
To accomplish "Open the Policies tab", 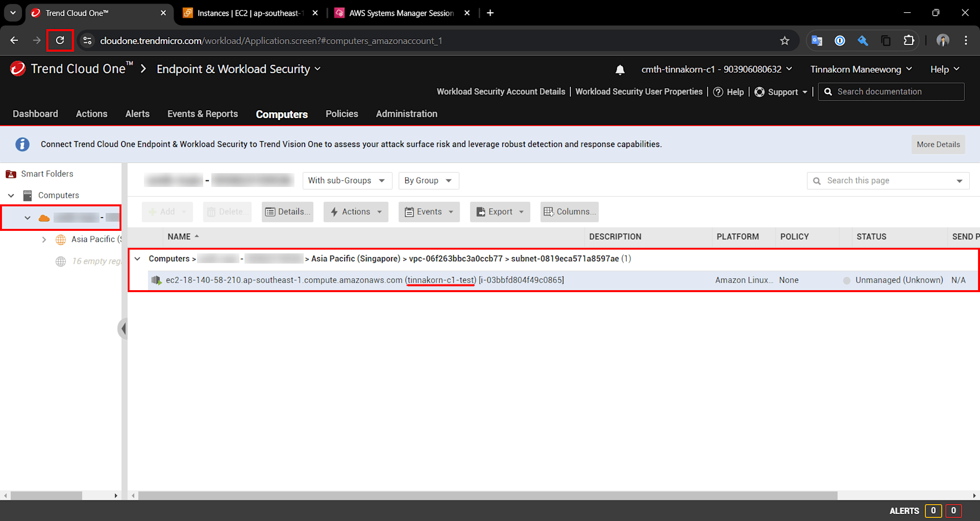I will click(342, 114).
